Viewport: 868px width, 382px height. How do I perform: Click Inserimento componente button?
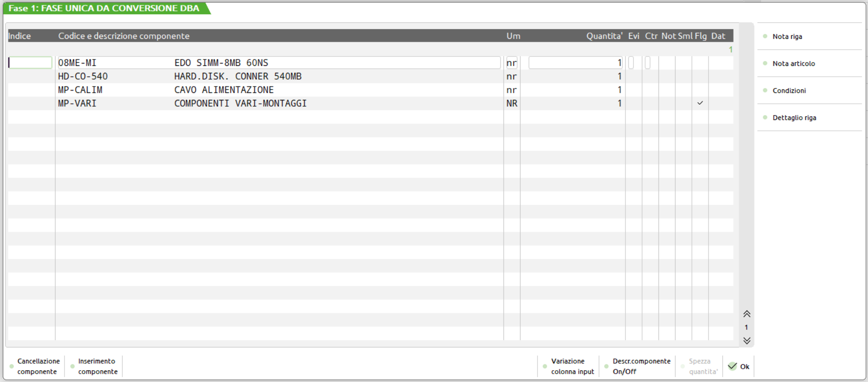pos(97,366)
